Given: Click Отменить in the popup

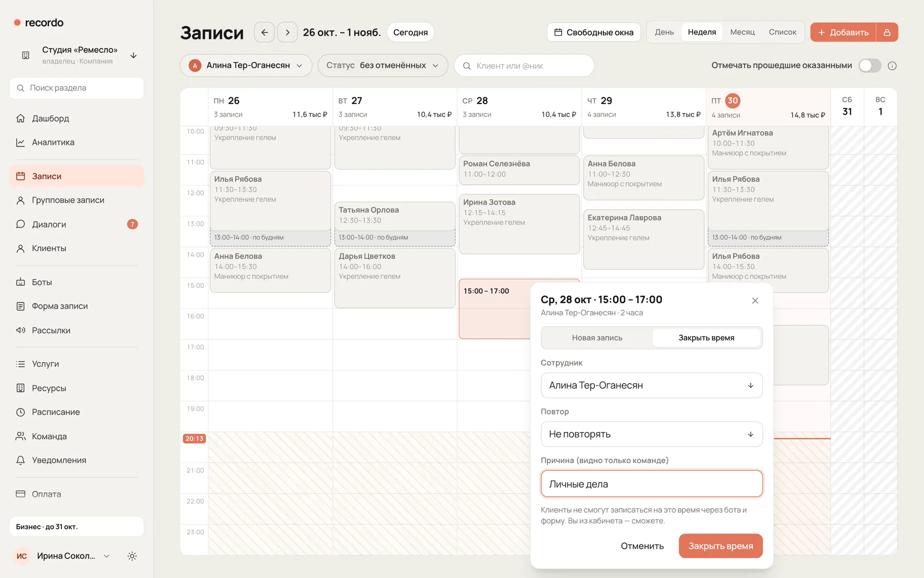Looking at the screenshot, I should pyautogui.click(x=642, y=546).
